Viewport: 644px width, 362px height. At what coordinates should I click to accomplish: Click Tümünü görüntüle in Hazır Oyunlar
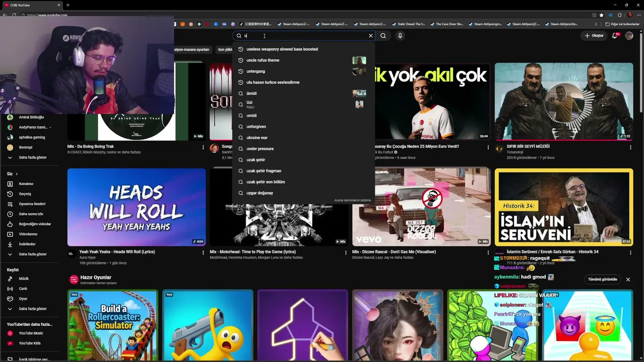coord(602,280)
